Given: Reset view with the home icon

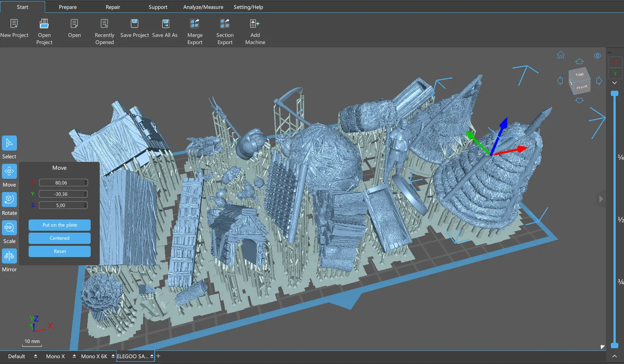Looking at the screenshot, I should pyautogui.click(x=560, y=55).
